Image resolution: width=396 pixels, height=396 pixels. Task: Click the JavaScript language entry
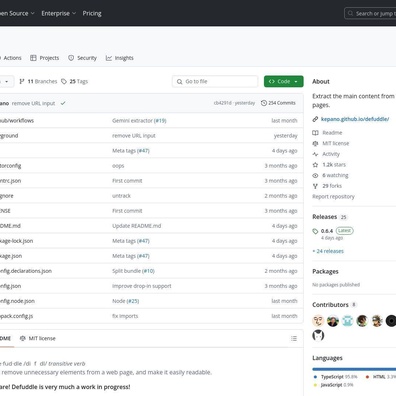pos(333,385)
